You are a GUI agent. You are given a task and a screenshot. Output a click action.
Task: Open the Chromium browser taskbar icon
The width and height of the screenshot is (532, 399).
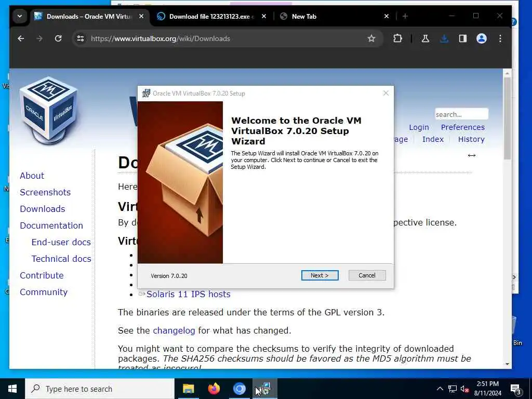[239, 389]
